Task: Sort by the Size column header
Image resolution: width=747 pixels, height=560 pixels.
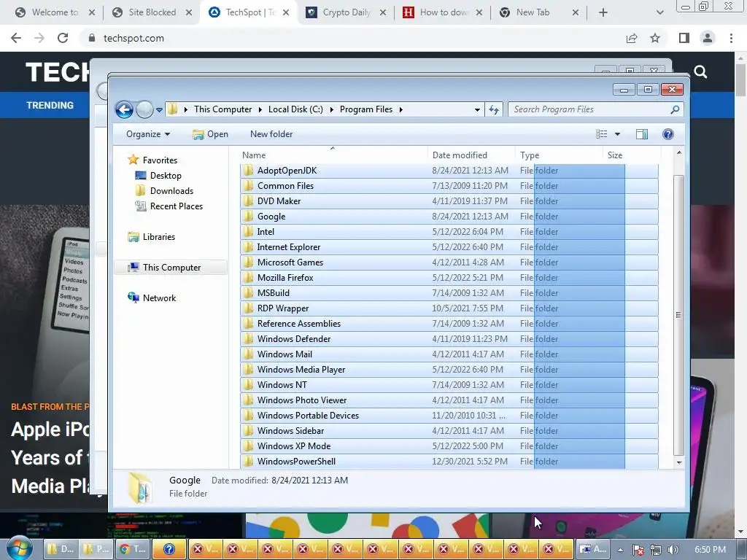Action: pos(632,155)
